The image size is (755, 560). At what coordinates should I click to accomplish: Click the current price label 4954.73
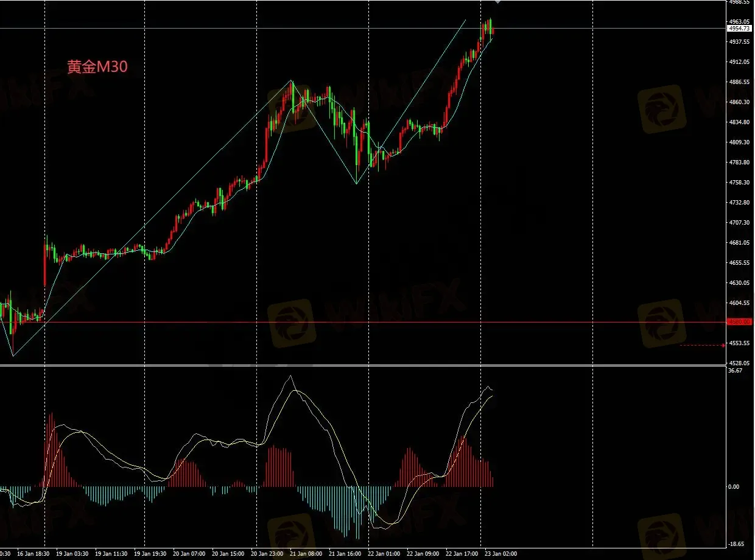pos(741,28)
